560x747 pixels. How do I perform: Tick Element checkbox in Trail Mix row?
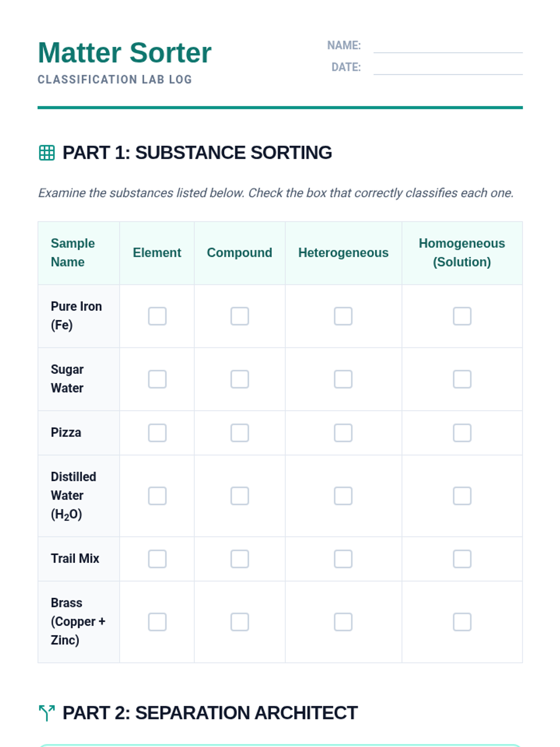pos(157,559)
